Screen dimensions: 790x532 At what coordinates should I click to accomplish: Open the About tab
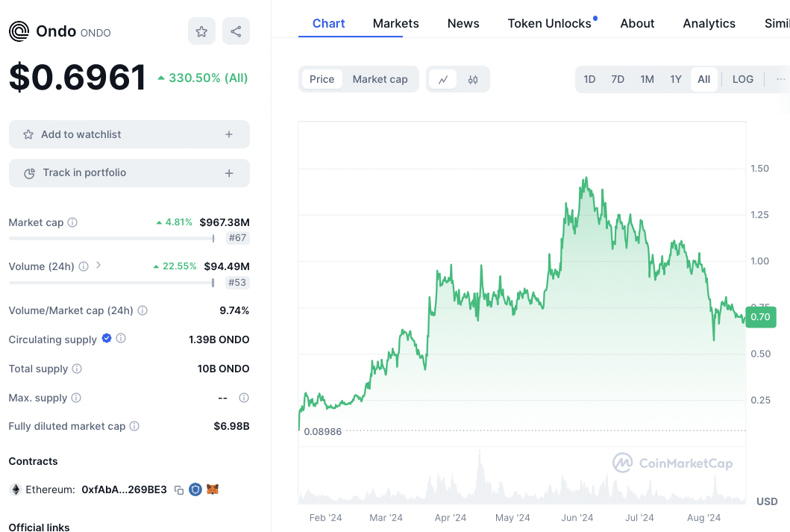637,23
